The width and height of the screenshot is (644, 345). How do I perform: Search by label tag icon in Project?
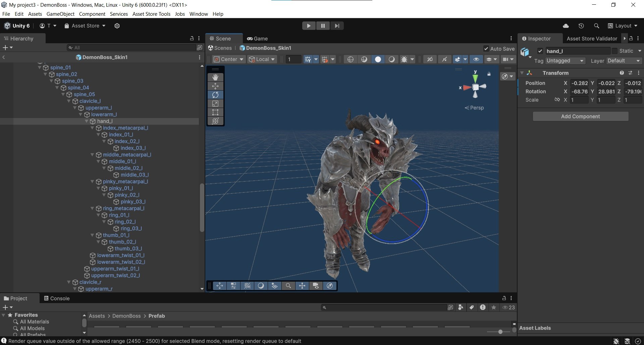click(472, 307)
